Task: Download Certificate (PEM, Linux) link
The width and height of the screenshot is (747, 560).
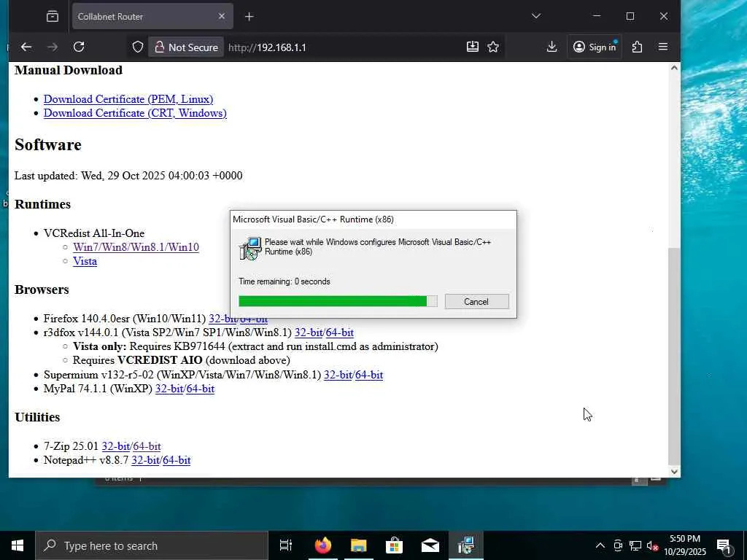Action: coord(128,99)
